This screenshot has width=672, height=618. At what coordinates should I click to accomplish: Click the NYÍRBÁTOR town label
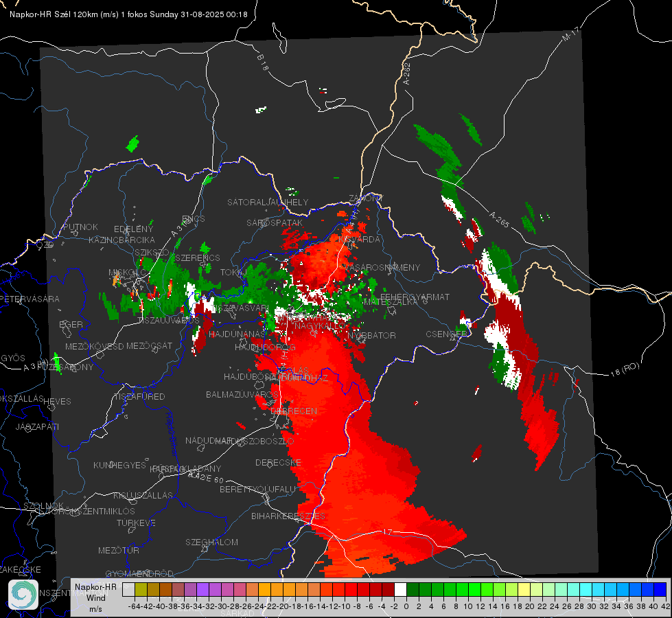(x=371, y=335)
